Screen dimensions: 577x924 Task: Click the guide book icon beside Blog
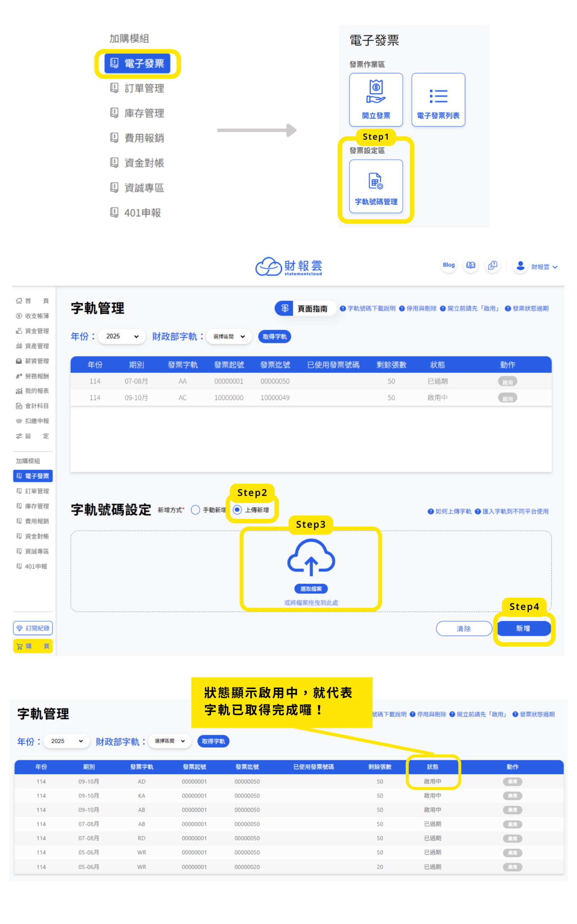click(471, 265)
